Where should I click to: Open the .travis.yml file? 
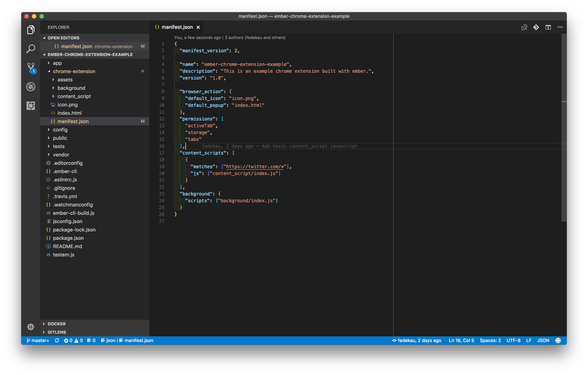(95, 197)
